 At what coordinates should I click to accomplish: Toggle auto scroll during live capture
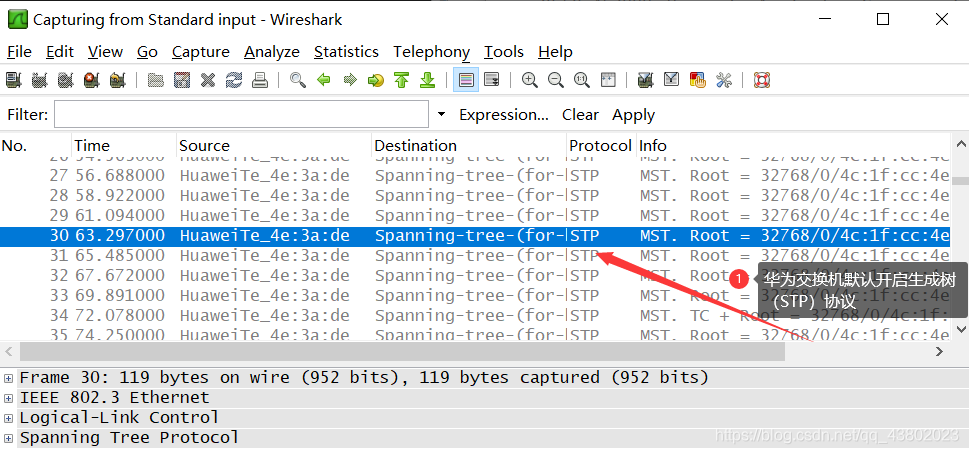point(492,80)
